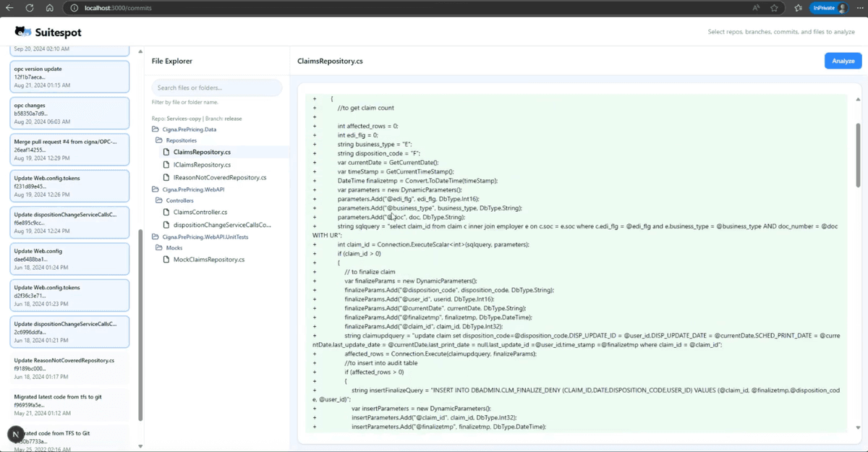Screen dimensions: 868x452
Task: Click the Analyze button
Action: click(842, 61)
